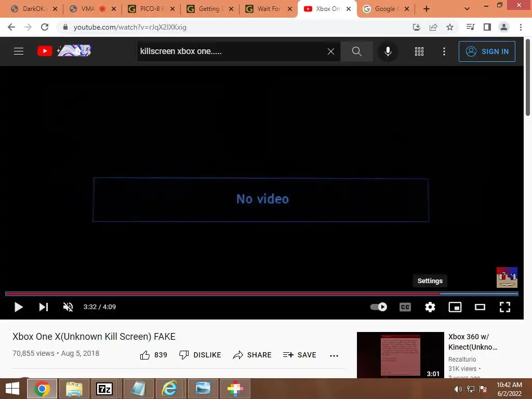
Task: Open File Explorer from the taskbar
Action: 74,389
